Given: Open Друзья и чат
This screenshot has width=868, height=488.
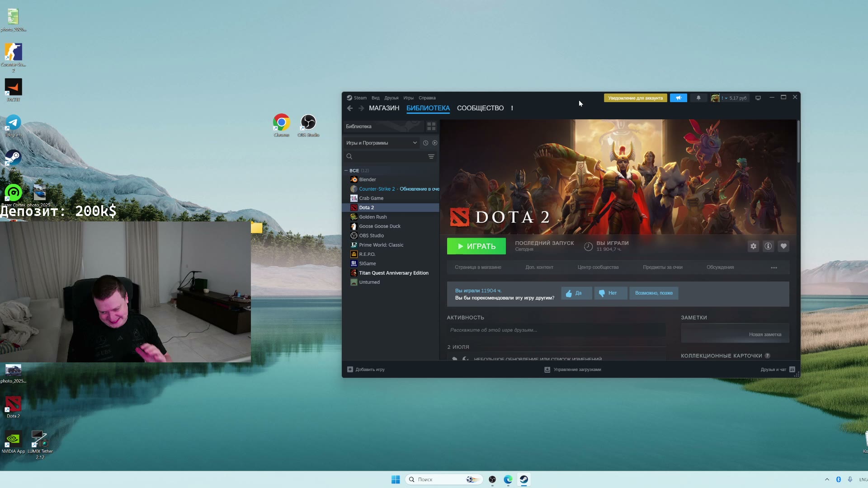Looking at the screenshot, I should (778, 370).
